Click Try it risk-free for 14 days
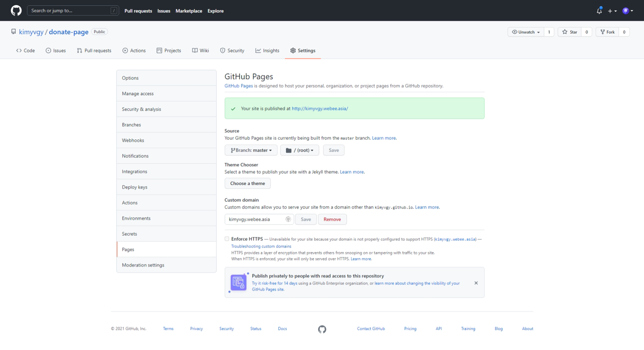Image resolution: width=644 pixels, height=350 pixels. (274, 283)
